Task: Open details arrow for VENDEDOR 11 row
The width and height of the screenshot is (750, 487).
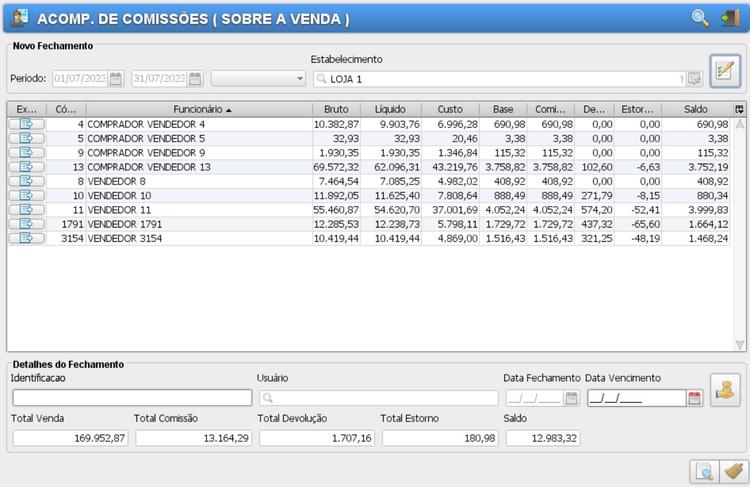Action: [26, 210]
